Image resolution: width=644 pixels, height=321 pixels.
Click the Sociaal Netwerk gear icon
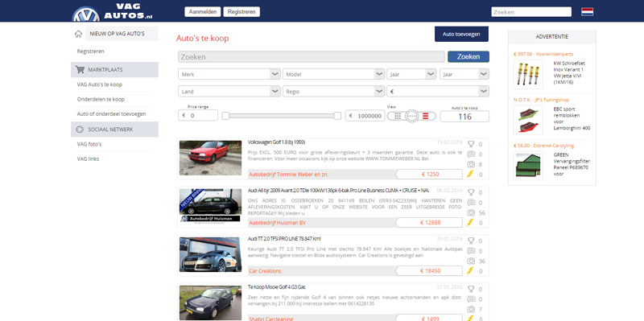click(x=80, y=130)
